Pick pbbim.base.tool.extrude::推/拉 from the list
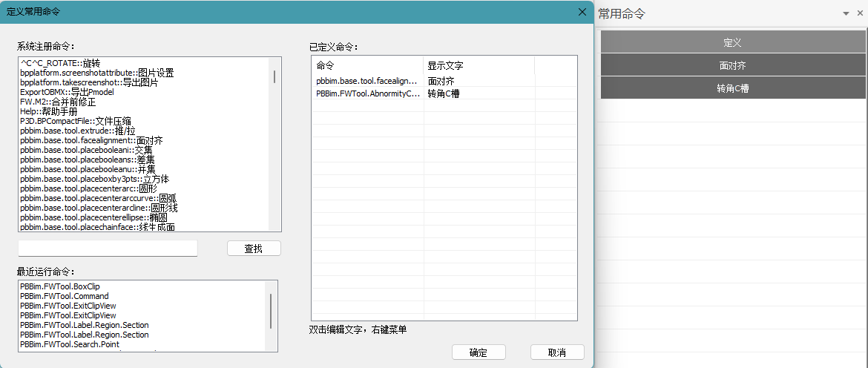 tap(78, 131)
